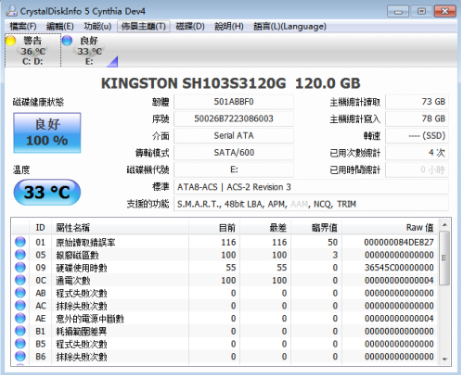The height and width of the screenshot is (375, 461).
Task: Open the 磁碟(D) disk menu
Action: [190, 26]
